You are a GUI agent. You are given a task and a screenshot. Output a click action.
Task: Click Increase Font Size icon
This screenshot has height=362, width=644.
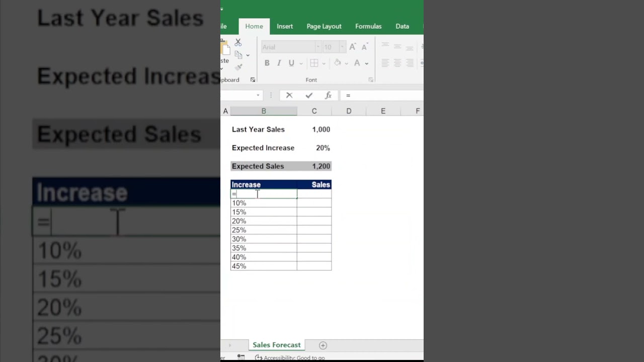(x=353, y=47)
